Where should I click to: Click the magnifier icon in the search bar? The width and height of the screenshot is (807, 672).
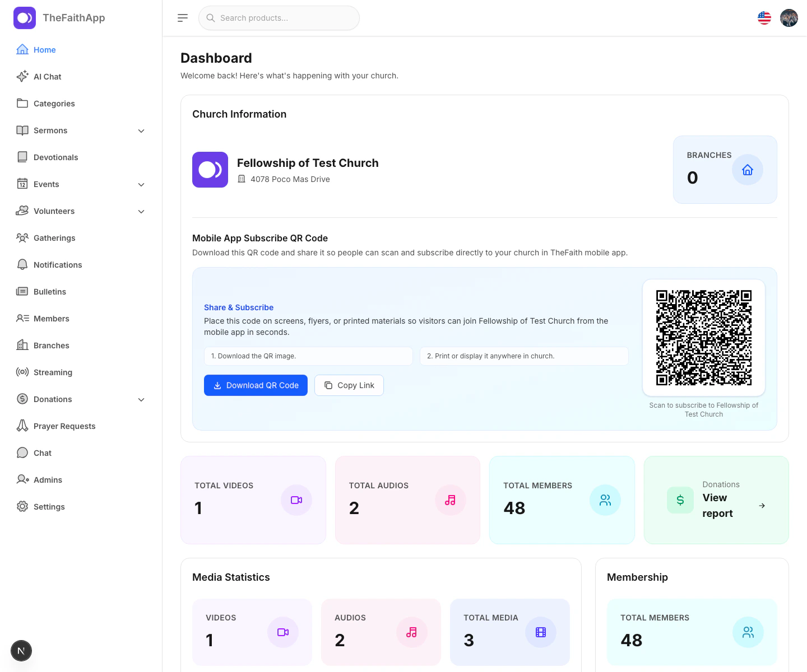point(211,18)
